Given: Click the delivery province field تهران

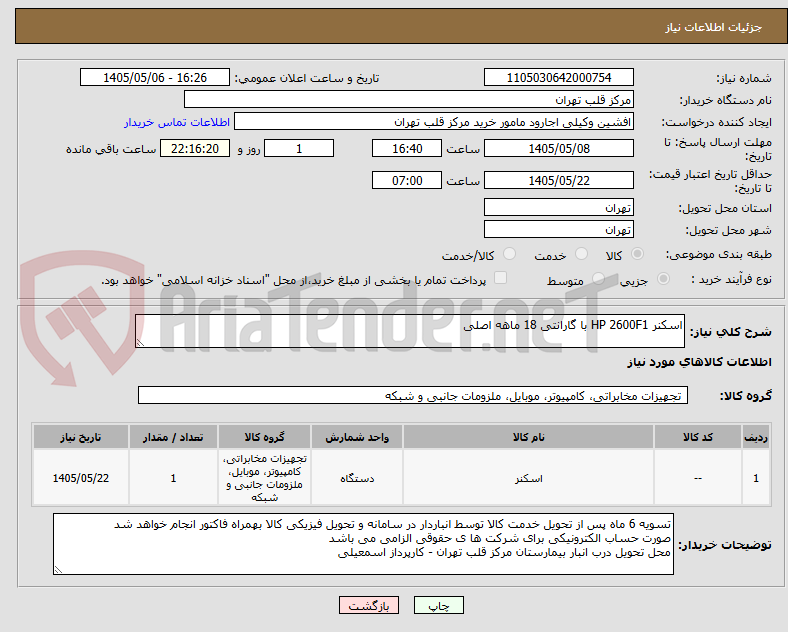Looking at the screenshot, I should (559, 207).
